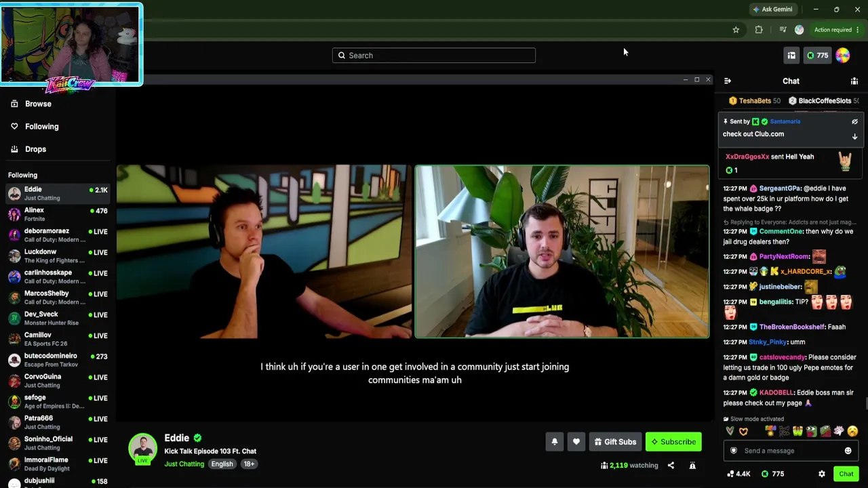868x488 pixels.
Task: Click the English language tag
Action: pos(222,464)
